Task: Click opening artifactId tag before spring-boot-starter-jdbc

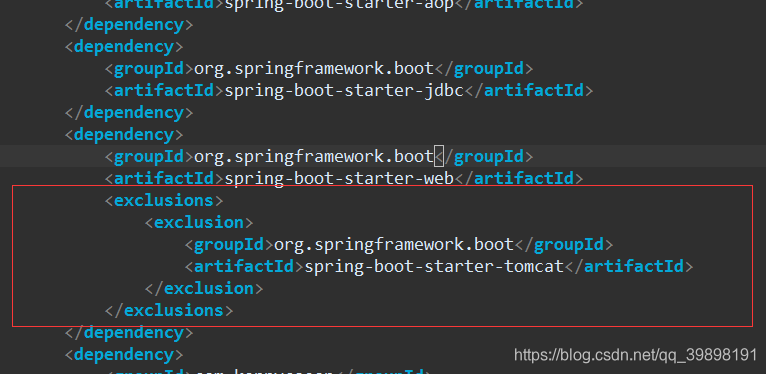Action: pos(164,91)
